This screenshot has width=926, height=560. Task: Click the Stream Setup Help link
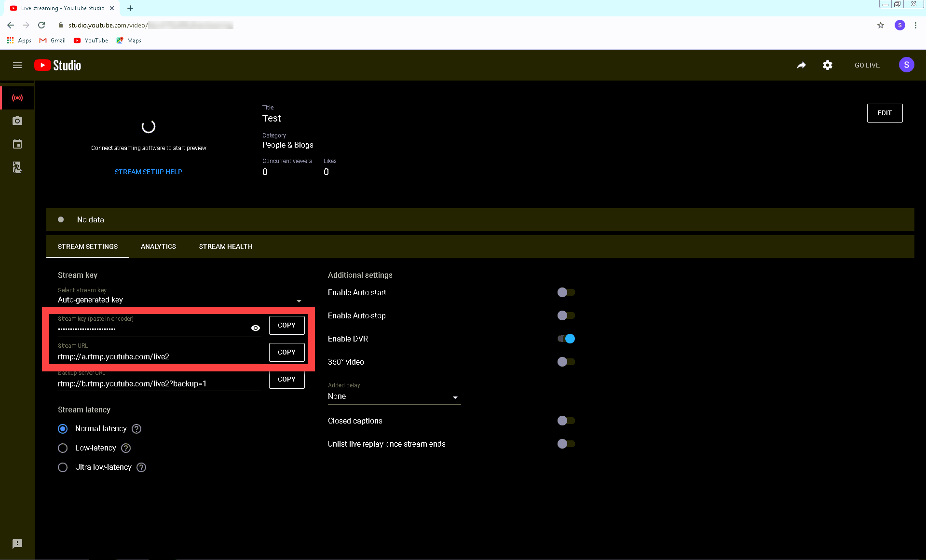149,172
